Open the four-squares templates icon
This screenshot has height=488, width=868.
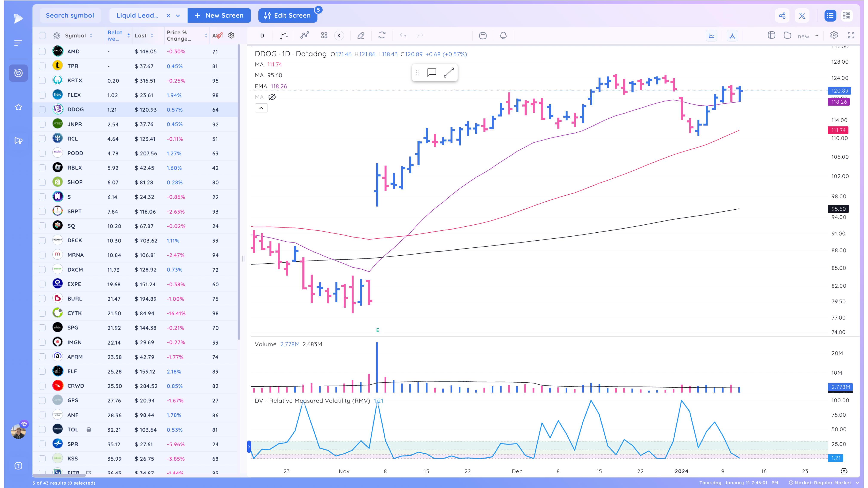(x=324, y=35)
